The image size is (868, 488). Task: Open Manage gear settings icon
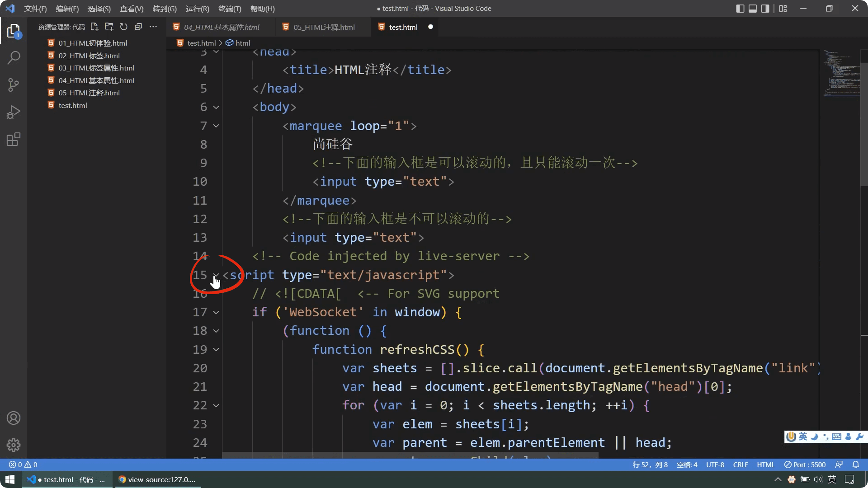click(14, 445)
